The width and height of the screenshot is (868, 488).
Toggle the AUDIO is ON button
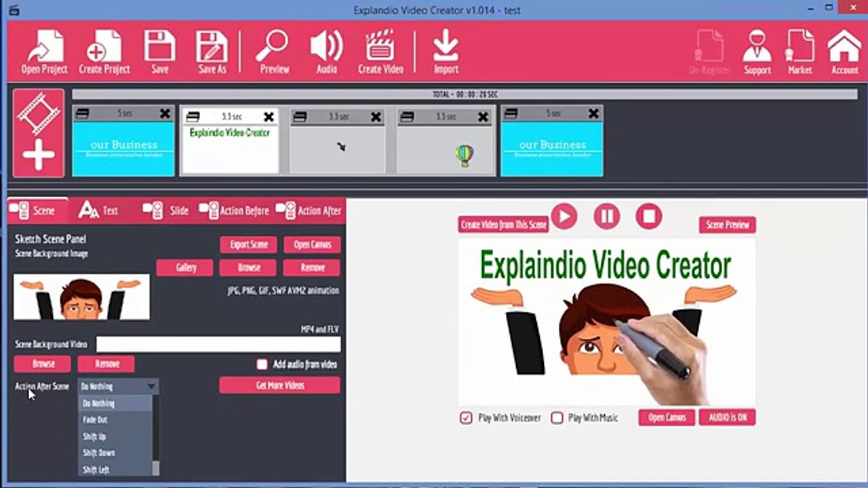[x=728, y=418]
